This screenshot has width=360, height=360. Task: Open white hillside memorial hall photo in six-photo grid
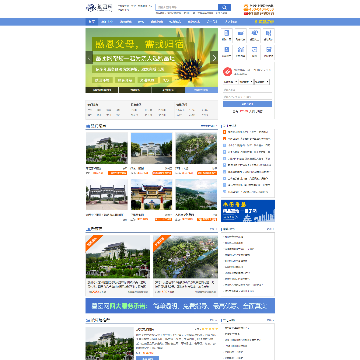(107, 148)
